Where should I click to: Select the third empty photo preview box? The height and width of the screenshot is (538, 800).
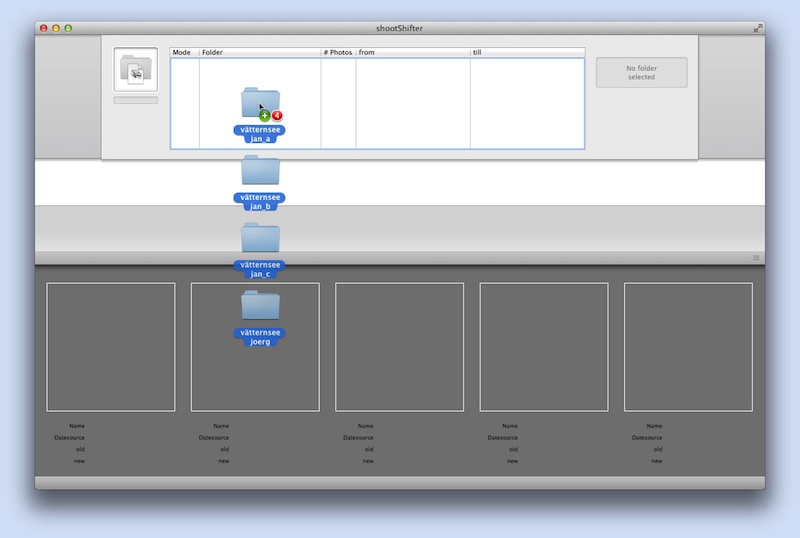[x=399, y=347]
